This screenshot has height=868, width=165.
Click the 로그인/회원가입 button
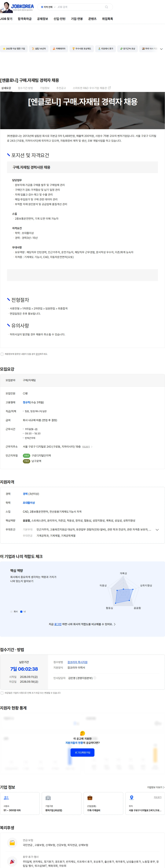[82, 752]
